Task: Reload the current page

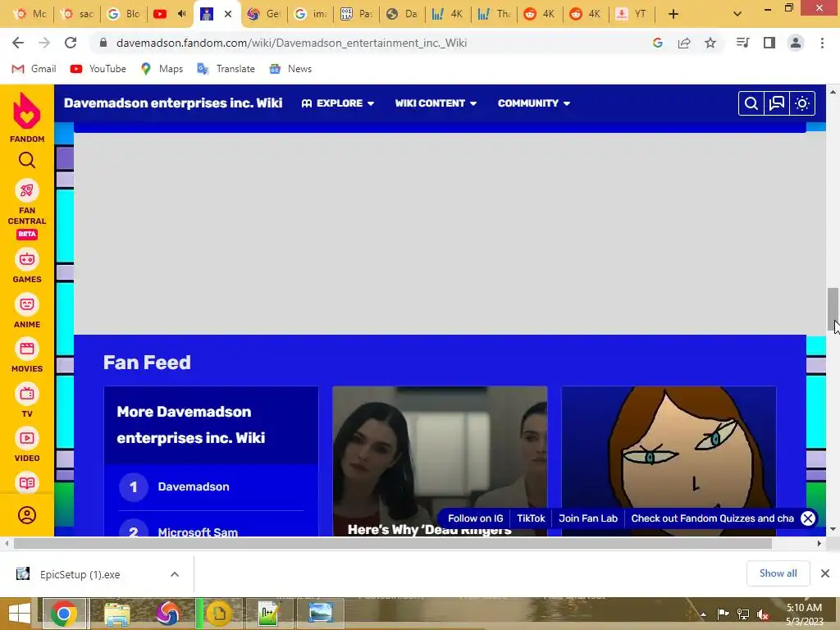Action: point(71,43)
